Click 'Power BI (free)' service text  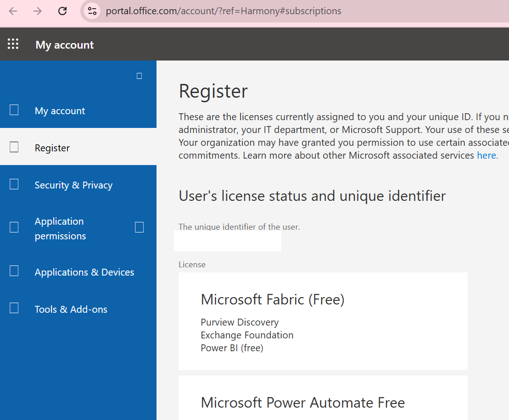[232, 348]
